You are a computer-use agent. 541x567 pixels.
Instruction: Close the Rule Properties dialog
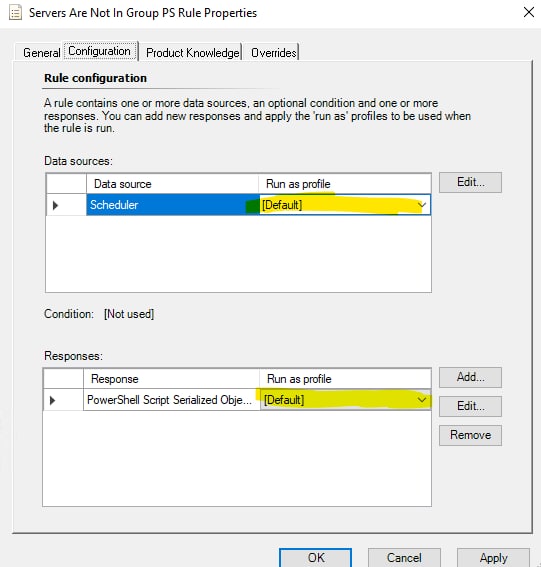point(529,12)
